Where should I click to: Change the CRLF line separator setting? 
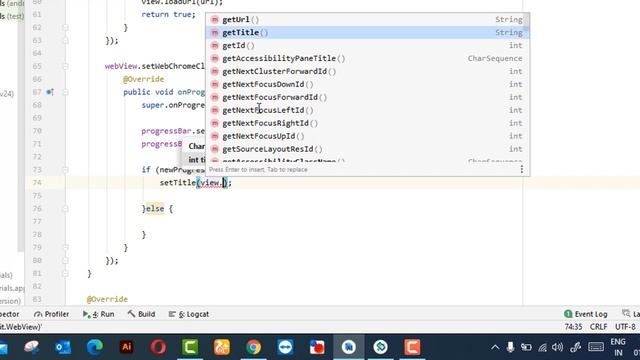598,327
